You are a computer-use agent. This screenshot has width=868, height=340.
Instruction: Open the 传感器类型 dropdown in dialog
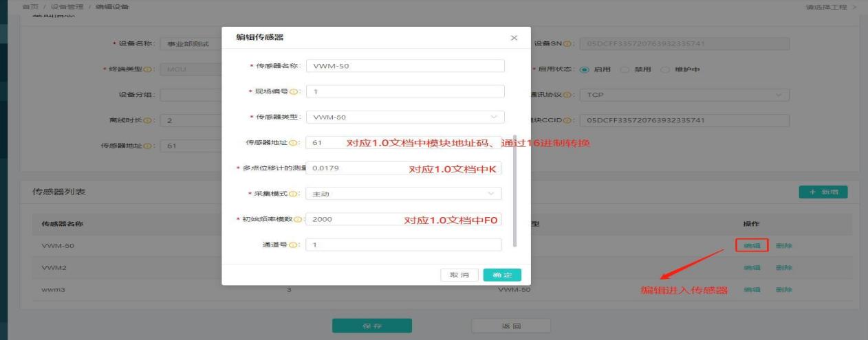pos(404,117)
